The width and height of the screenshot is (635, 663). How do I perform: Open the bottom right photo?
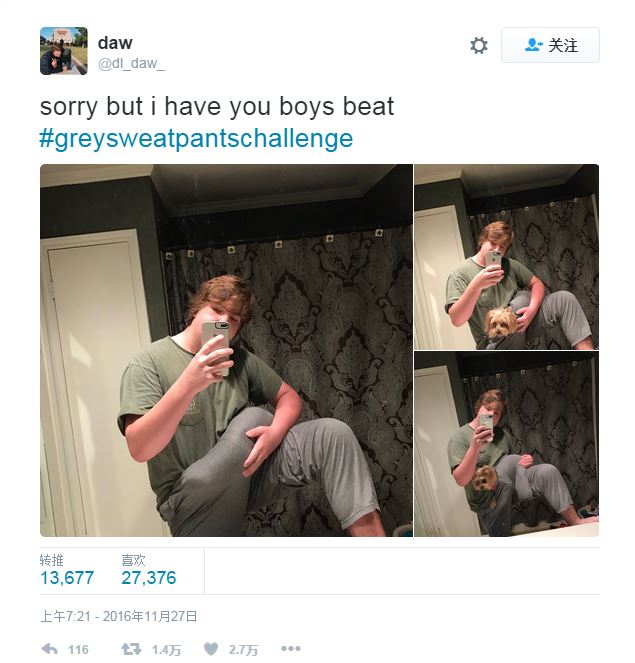[x=506, y=444]
